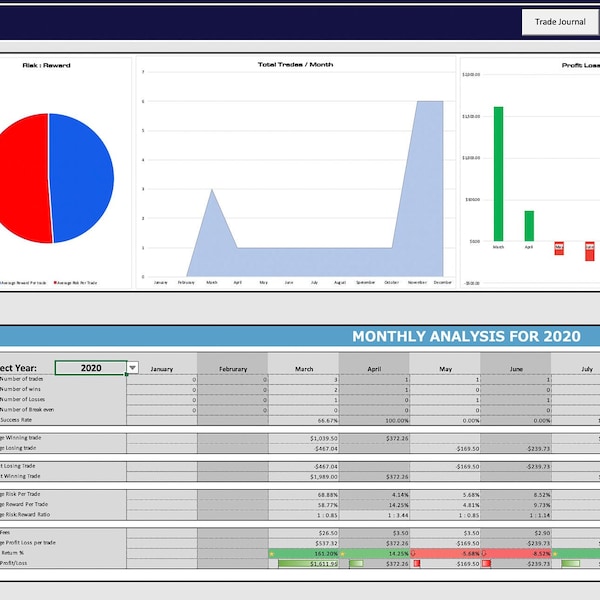The height and width of the screenshot is (600, 600).
Task: Select April average reward per trade 14.25%
Action: [374, 505]
